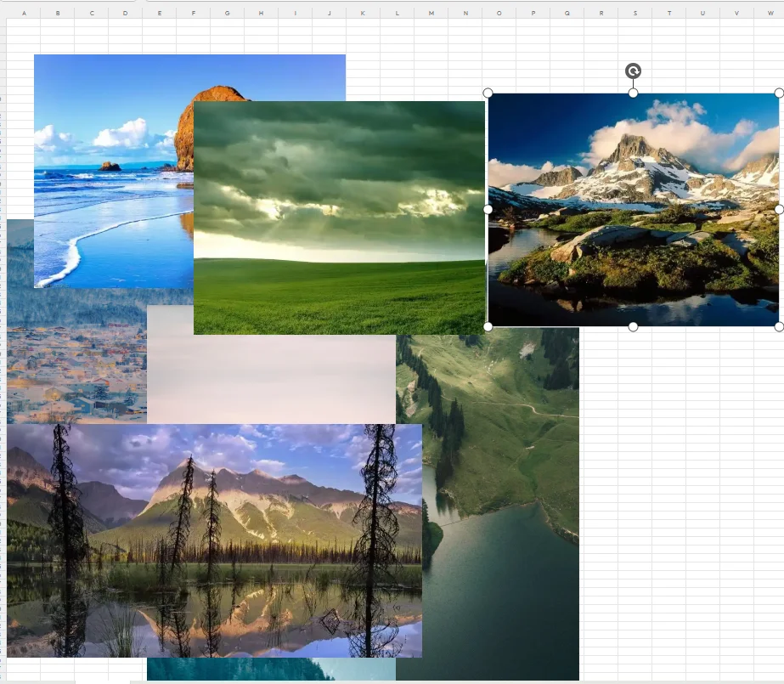Click the bottom-middle resize handle of the selected picture
This screenshot has width=784, height=684.
pyautogui.click(x=633, y=326)
